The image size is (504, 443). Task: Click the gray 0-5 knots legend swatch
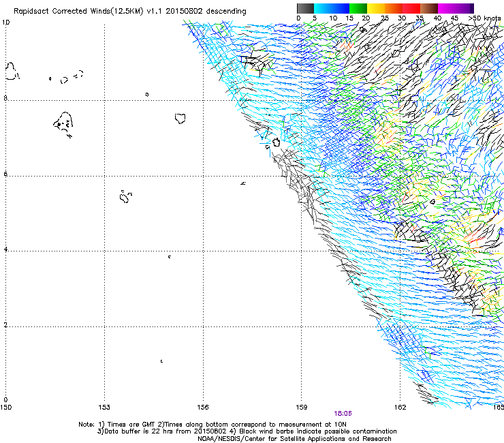click(305, 8)
